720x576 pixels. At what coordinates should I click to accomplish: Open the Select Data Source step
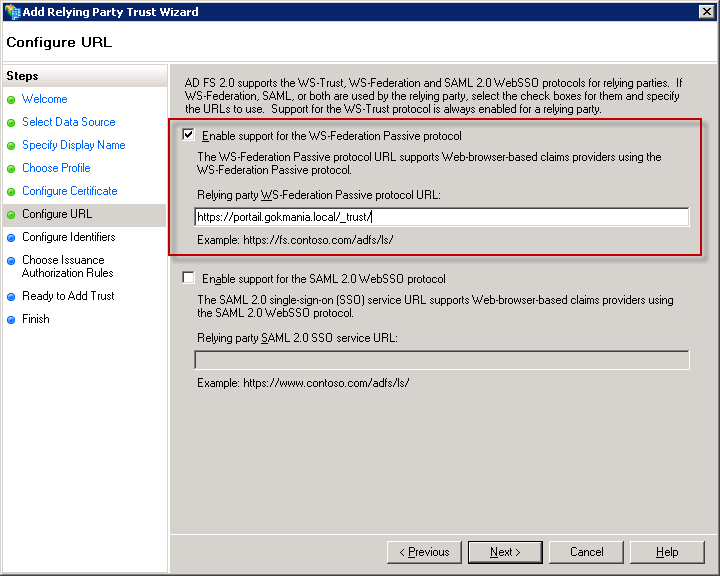[69, 122]
